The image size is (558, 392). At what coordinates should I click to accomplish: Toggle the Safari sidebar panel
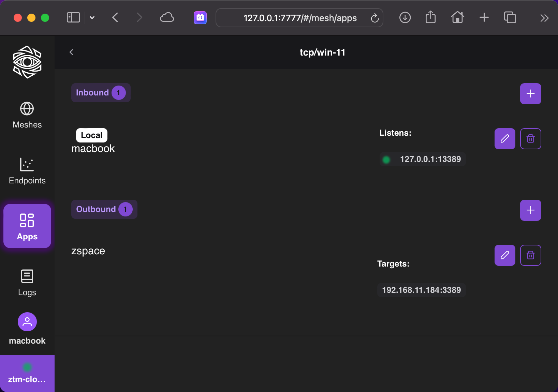(73, 18)
